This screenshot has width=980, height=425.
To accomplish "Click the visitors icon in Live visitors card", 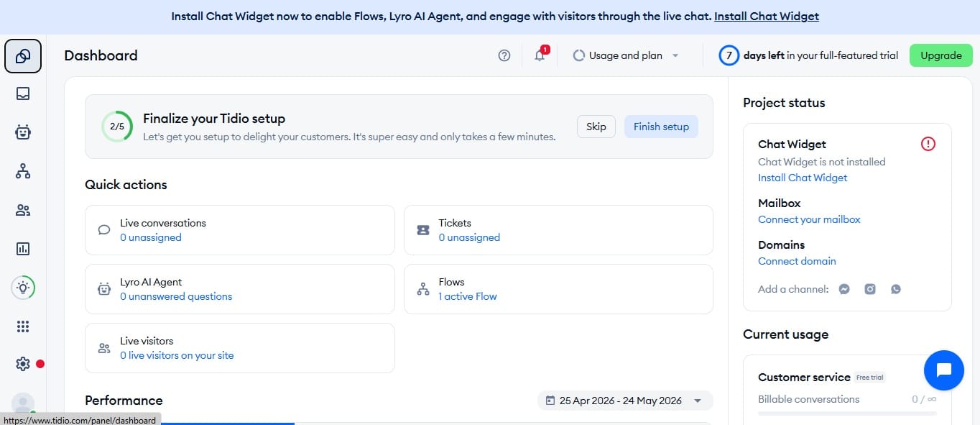I will click(104, 348).
